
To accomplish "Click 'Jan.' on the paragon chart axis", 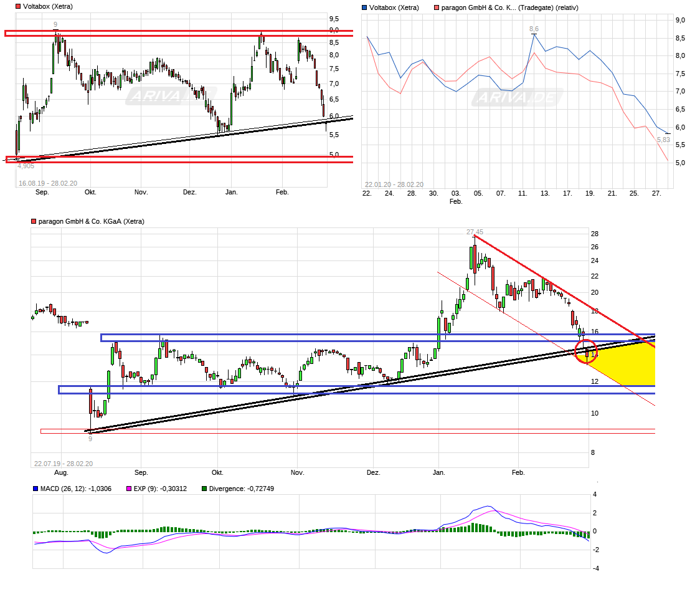I will pos(439,473).
